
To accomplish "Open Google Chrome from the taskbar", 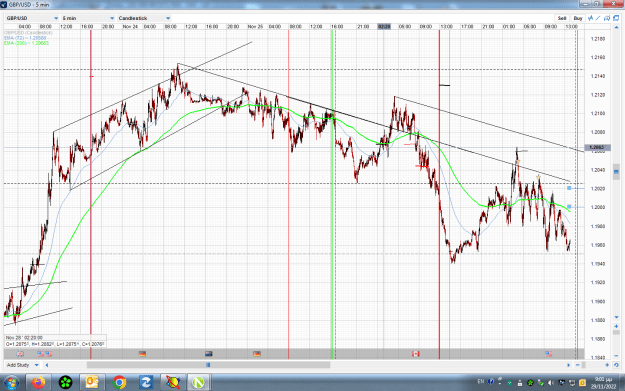I will point(119,383).
